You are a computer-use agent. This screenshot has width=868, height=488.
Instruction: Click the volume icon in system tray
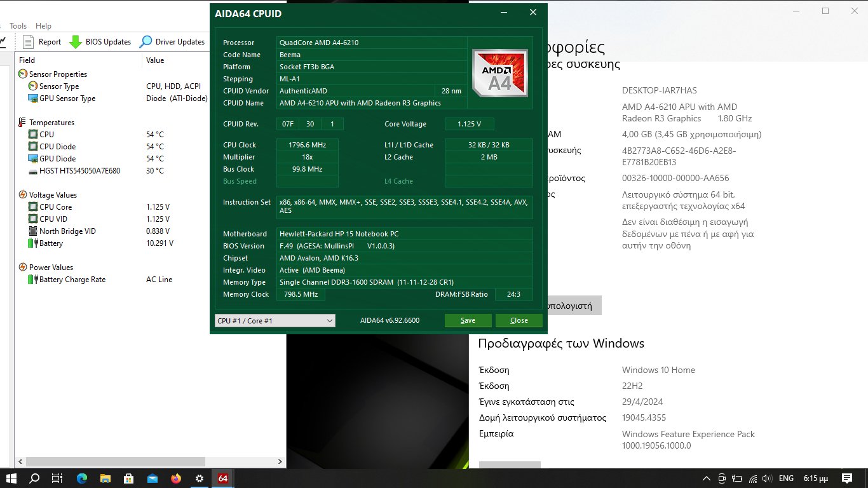click(x=767, y=478)
